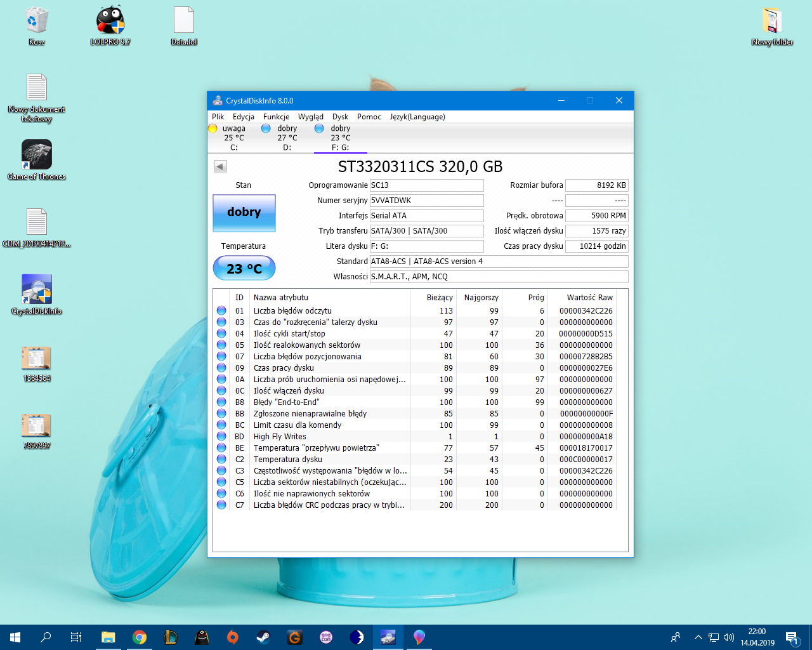This screenshot has height=650, width=812.
Task: Open the Edycja menu
Action: tap(243, 117)
